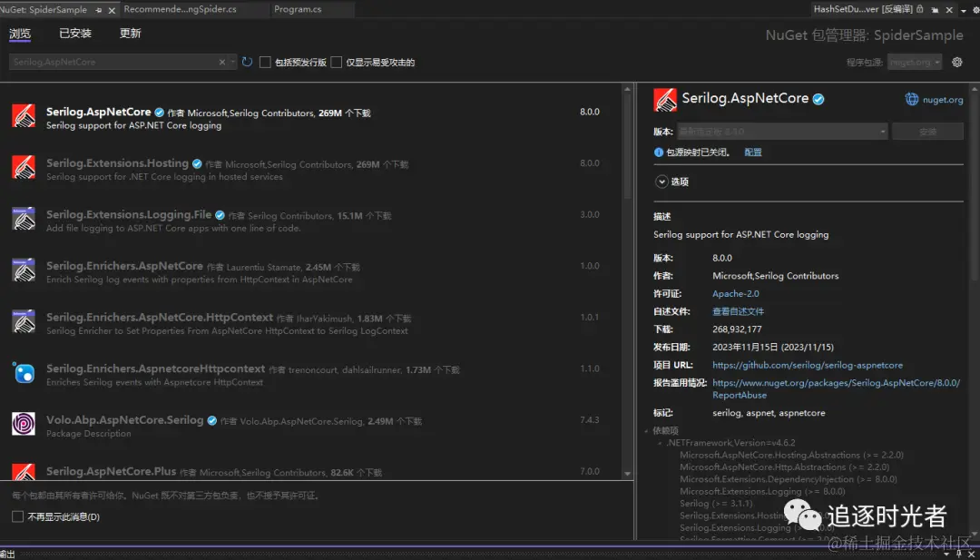The height and width of the screenshot is (560, 980).
Task: Click the Serilog.AspNetCore.Plus package icon
Action: point(24,471)
